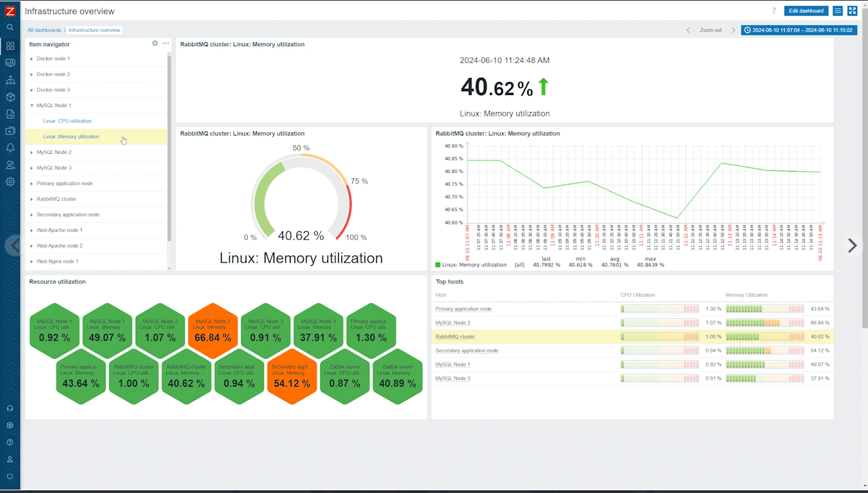Click the orange MySQL Node 2 hexagon
Image resolution: width=868 pixels, height=493 pixels.
coord(213,332)
